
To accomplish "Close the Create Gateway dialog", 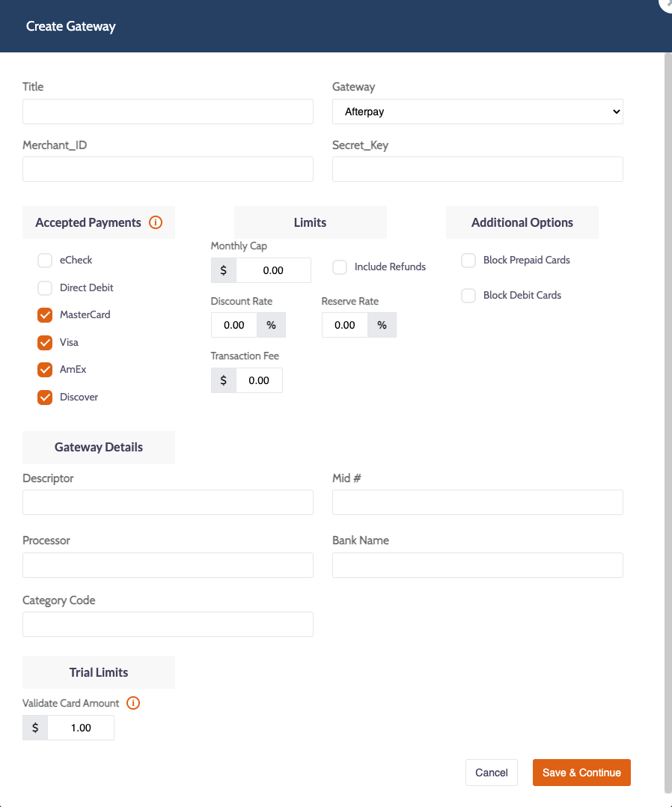I will tap(666, 3).
